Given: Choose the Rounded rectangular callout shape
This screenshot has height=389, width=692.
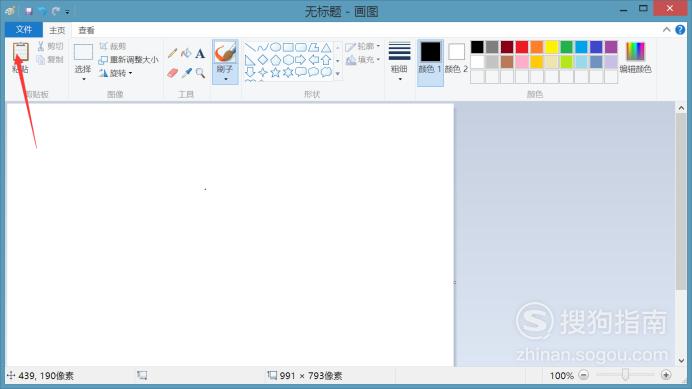Looking at the screenshot, I should [x=301, y=72].
